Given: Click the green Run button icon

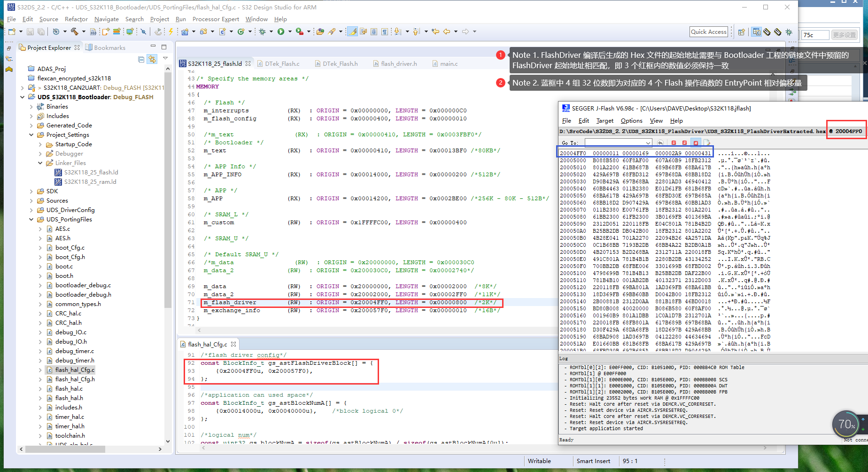Looking at the screenshot, I should coord(281,31).
